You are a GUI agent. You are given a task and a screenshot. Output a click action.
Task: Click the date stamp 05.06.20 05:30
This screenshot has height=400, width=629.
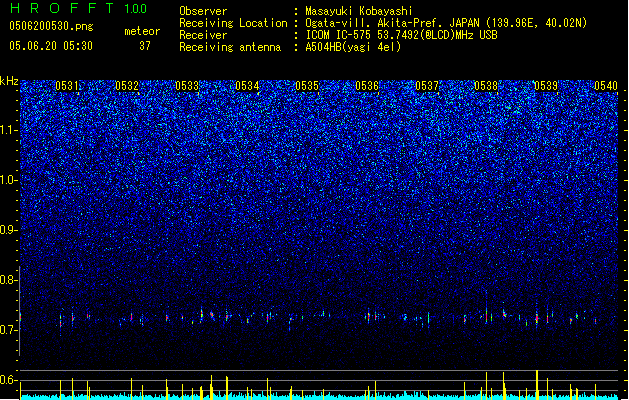[x=51, y=46]
